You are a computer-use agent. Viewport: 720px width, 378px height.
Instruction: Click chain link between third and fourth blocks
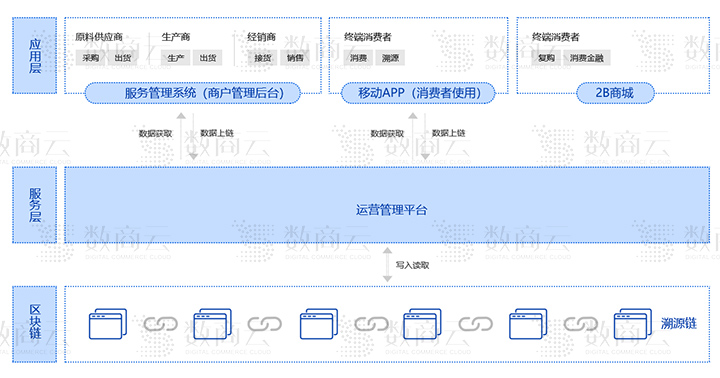pyautogui.click(x=371, y=324)
